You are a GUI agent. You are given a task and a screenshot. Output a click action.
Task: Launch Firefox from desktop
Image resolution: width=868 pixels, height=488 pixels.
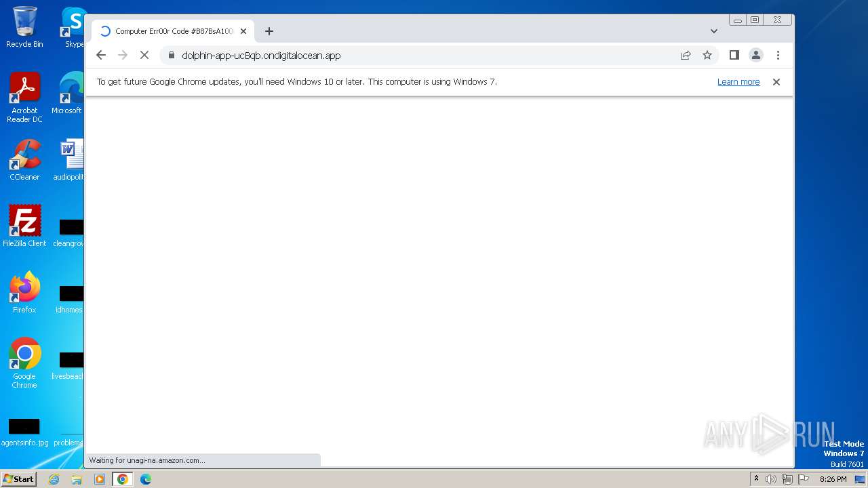click(24, 293)
